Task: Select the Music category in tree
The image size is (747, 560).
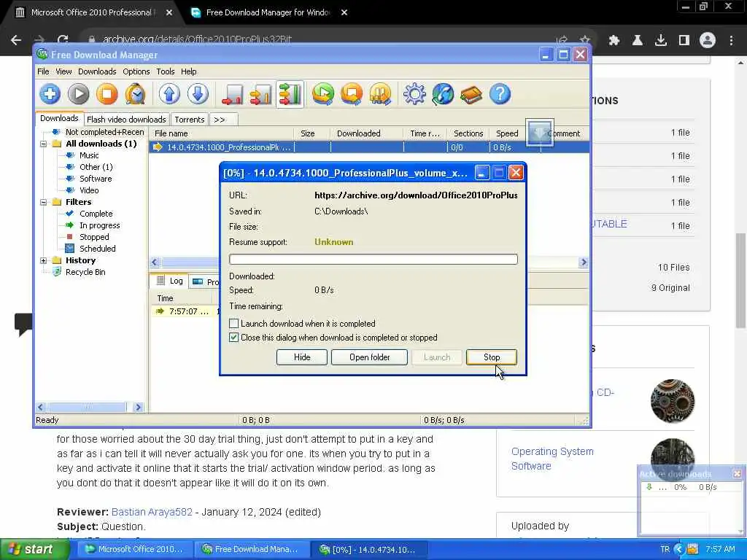Action: pyautogui.click(x=89, y=155)
